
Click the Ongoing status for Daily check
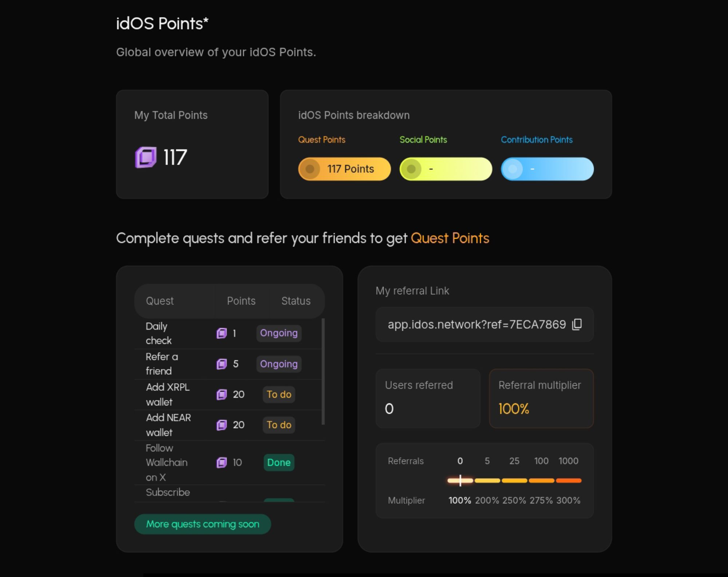pos(279,333)
